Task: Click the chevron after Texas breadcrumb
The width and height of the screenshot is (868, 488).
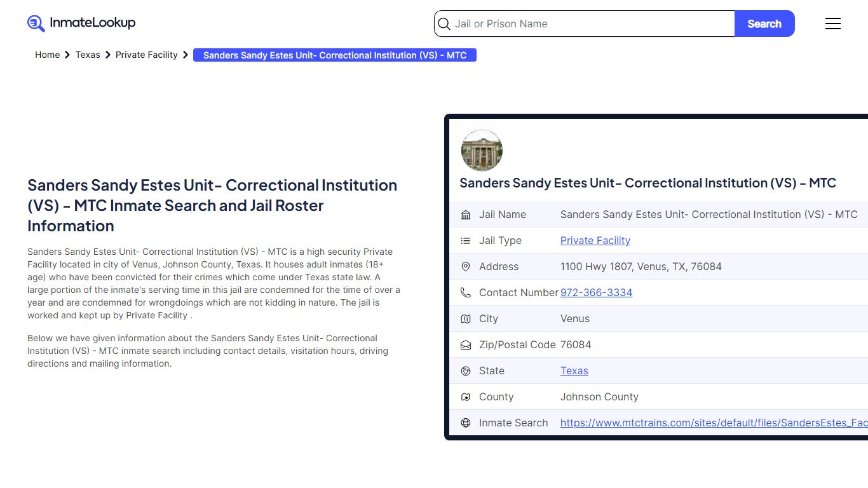Action: coord(108,55)
